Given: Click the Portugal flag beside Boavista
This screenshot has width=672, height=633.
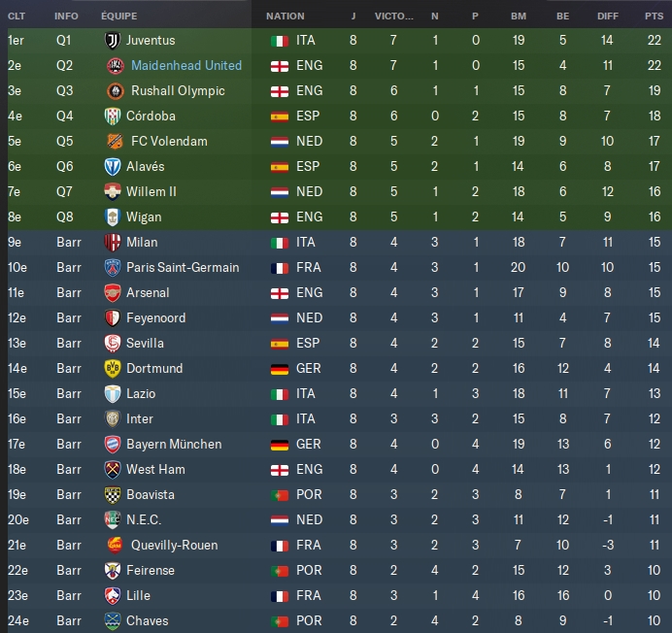Looking at the screenshot, I should (280, 495).
